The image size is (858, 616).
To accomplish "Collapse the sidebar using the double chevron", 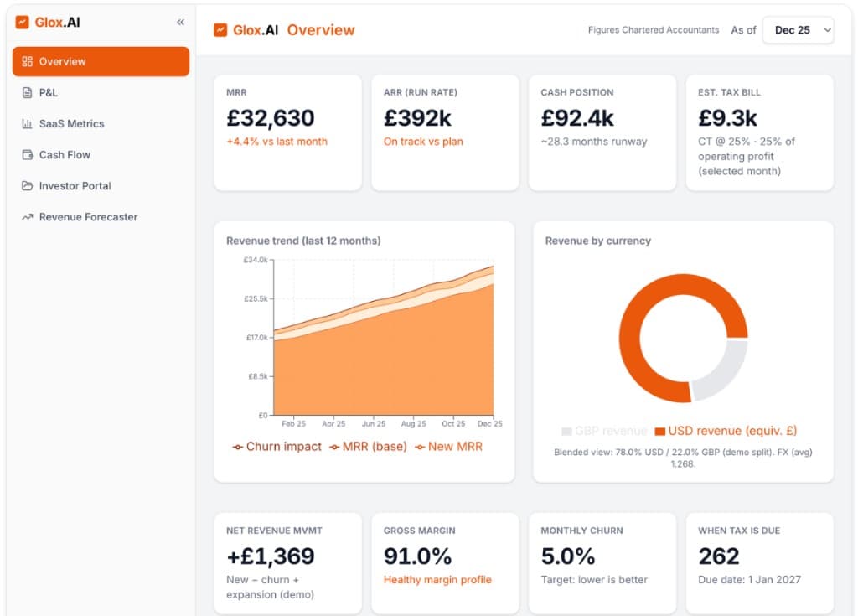I will click(x=179, y=23).
